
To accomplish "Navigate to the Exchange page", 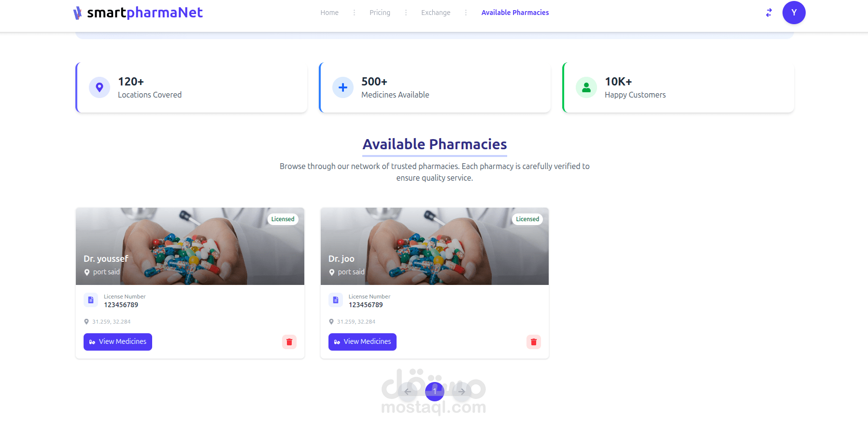I will (436, 13).
